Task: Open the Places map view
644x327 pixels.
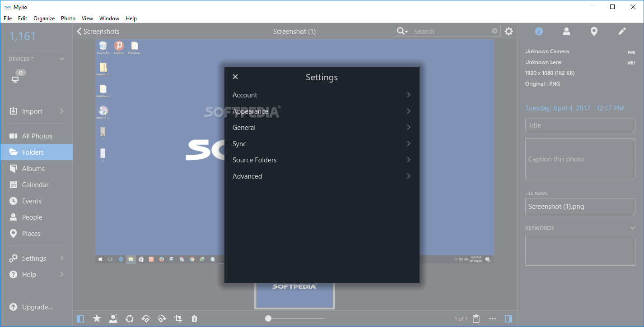Action: [36, 234]
